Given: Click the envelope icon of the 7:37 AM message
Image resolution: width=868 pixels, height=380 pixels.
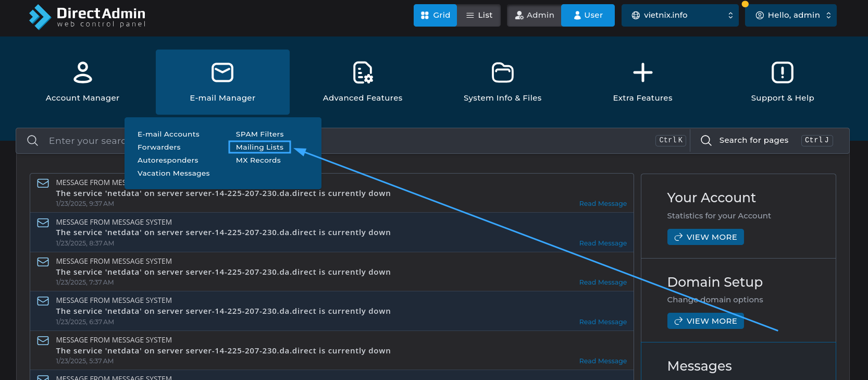Looking at the screenshot, I should coord(43,262).
